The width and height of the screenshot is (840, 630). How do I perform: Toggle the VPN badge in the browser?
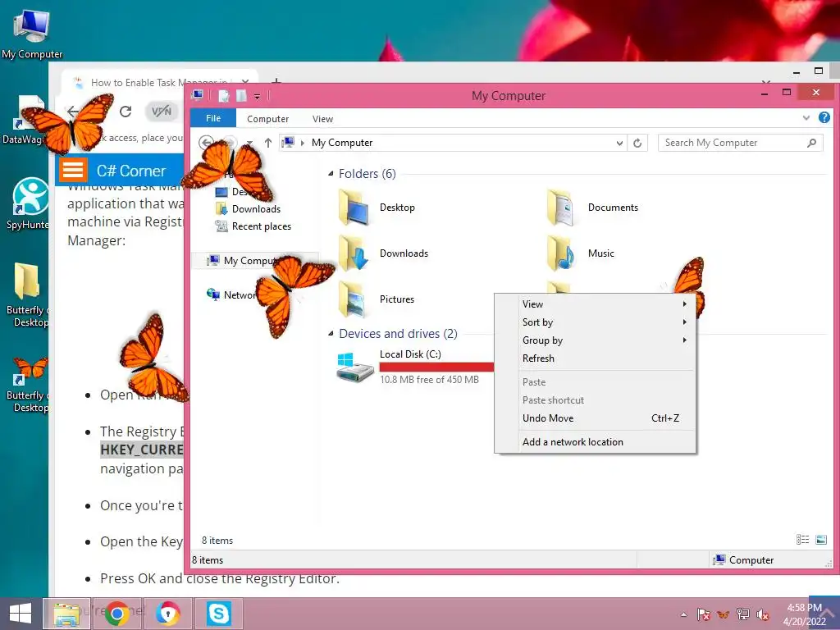pos(162,112)
